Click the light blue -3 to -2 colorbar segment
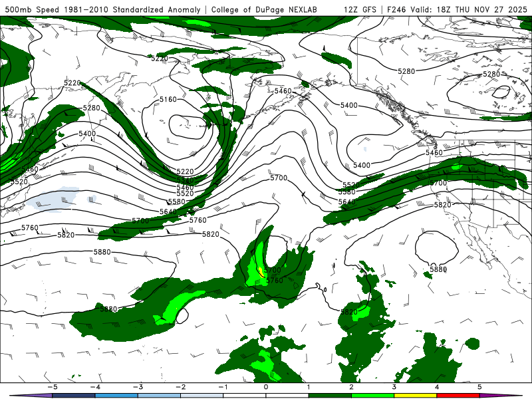532x399 pixels. (159, 396)
